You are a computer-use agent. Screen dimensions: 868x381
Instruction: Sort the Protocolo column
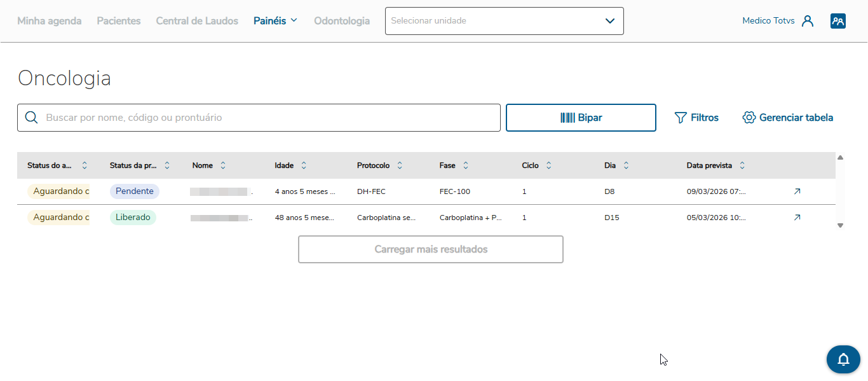coord(400,165)
